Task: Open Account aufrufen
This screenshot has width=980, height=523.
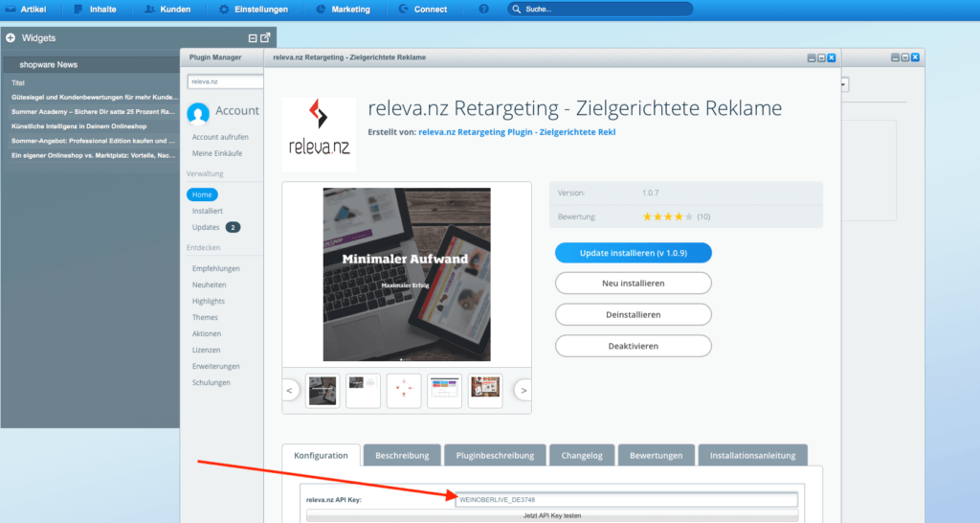Action: point(220,137)
